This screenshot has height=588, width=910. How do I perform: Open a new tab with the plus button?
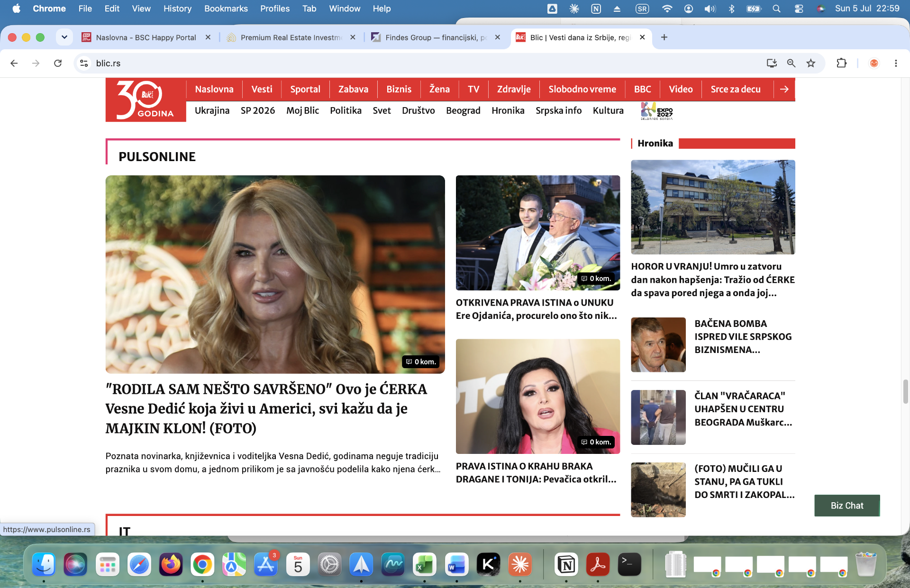(x=664, y=37)
